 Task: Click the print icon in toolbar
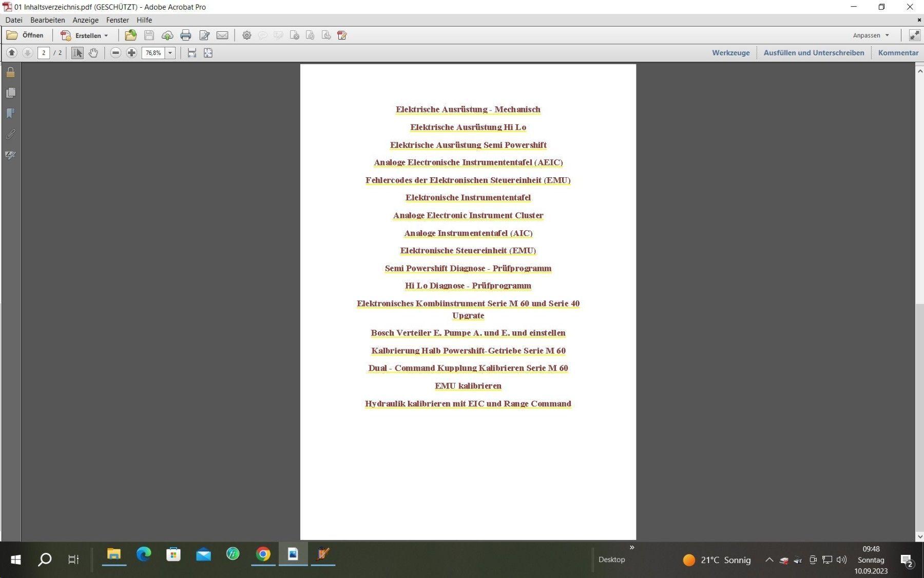186,35
